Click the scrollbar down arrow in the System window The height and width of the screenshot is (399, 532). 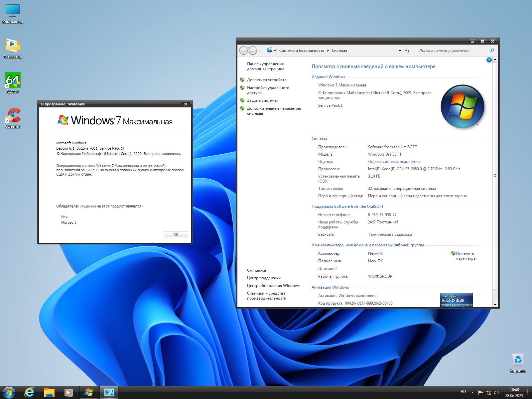click(495, 305)
